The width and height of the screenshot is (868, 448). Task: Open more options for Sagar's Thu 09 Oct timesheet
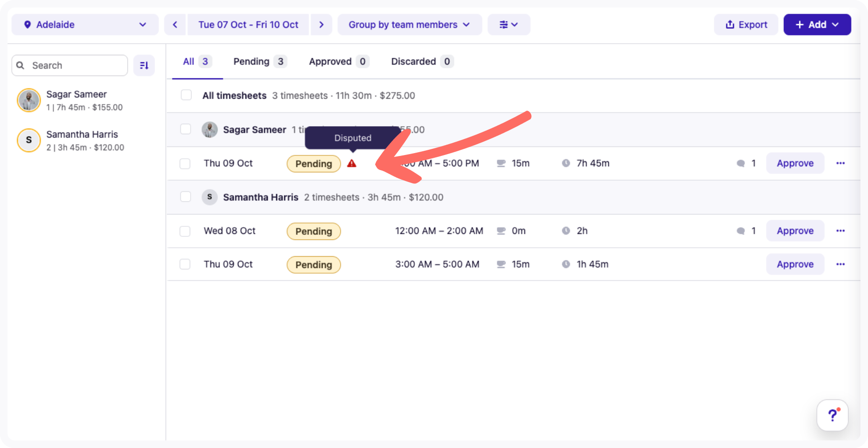(x=840, y=164)
